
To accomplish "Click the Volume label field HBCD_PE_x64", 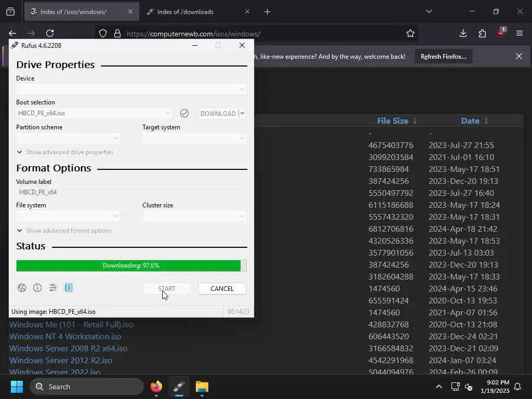I will (131, 192).
